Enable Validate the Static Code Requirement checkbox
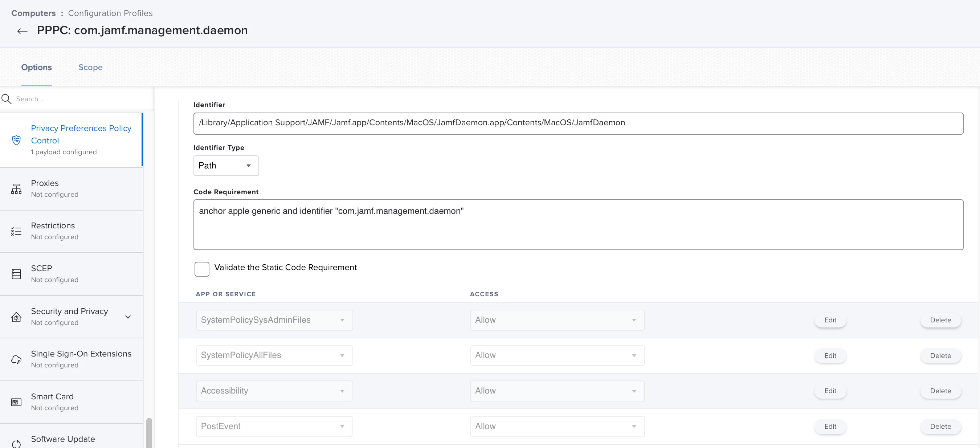The height and width of the screenshot is (448, 980). point(202,269)
